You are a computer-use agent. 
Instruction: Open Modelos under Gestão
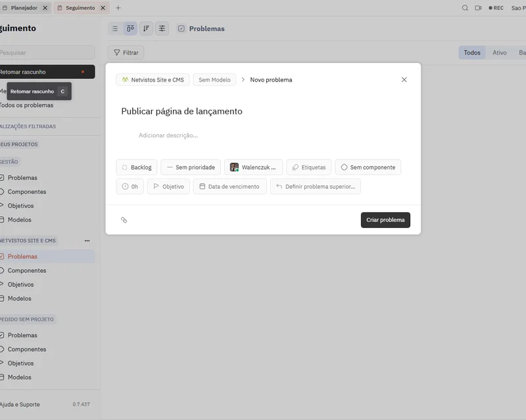(20, 220)
